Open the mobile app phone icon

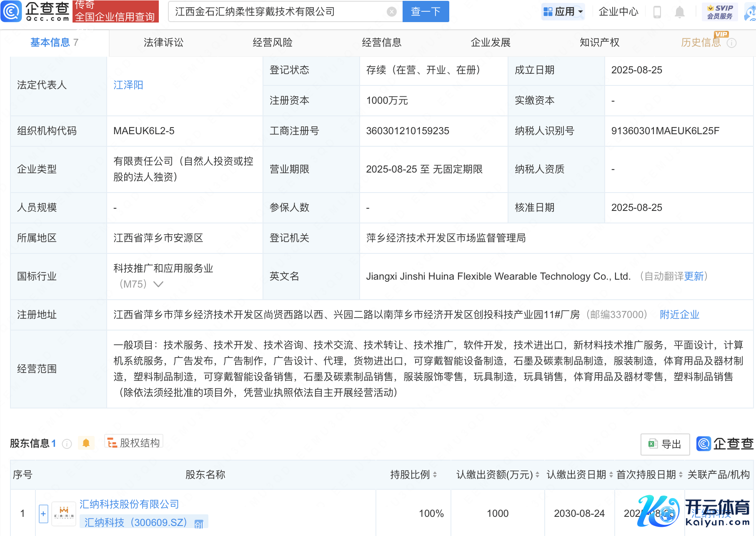coord(657,12)
